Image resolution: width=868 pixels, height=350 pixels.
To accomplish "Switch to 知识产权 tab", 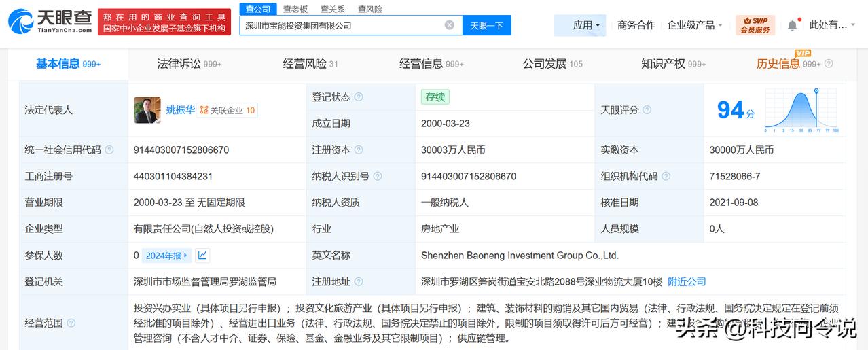I will [x=674, y=64].
